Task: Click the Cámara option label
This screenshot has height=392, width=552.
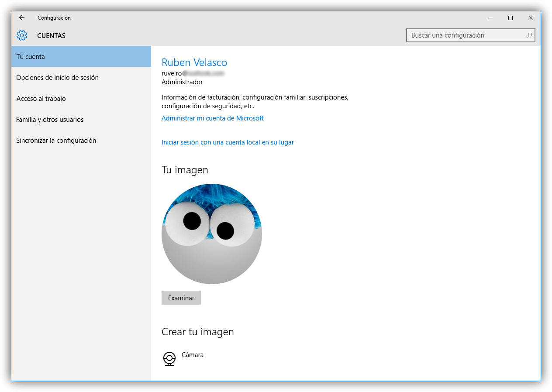Action: point(193,355)
